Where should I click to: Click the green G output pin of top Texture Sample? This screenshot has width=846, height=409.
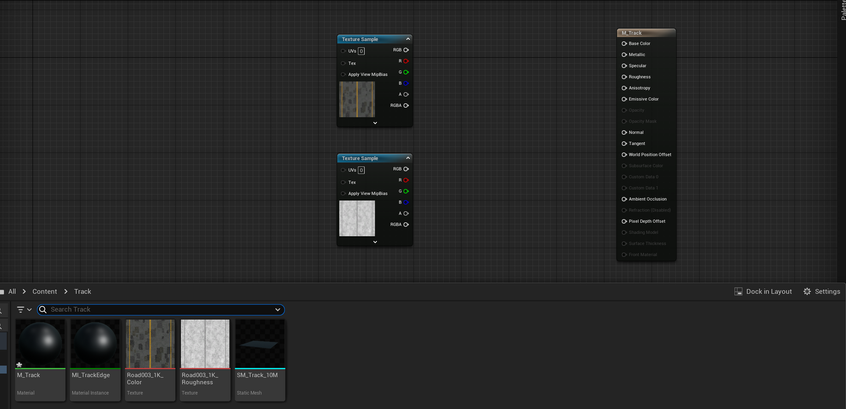[x=406, y=72]
